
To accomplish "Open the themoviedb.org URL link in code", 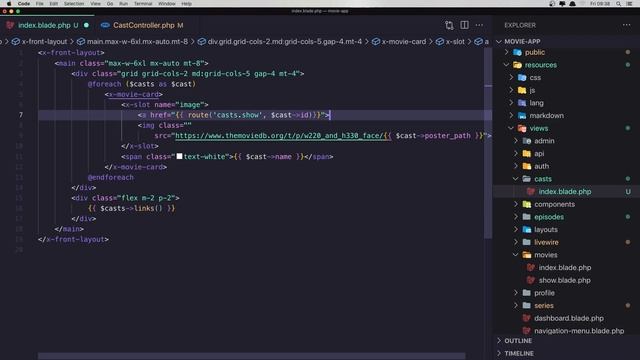I will click(x=280, y=136).
